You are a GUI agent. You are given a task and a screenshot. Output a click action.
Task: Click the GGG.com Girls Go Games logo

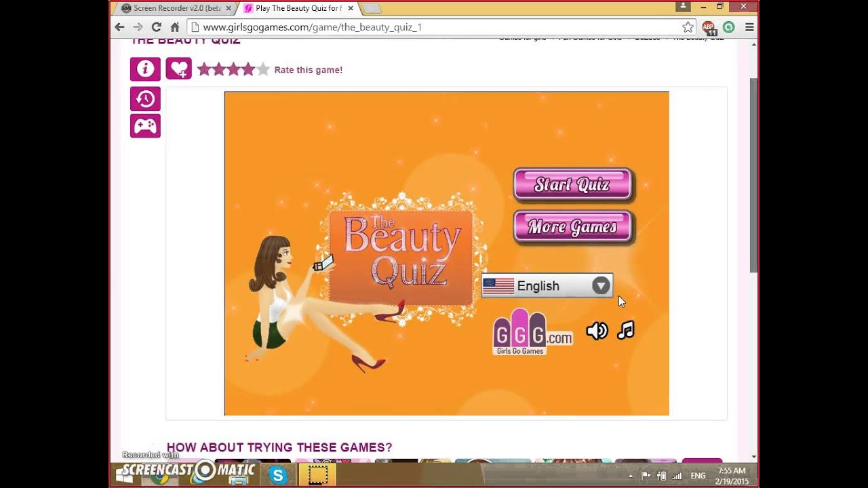532,332
